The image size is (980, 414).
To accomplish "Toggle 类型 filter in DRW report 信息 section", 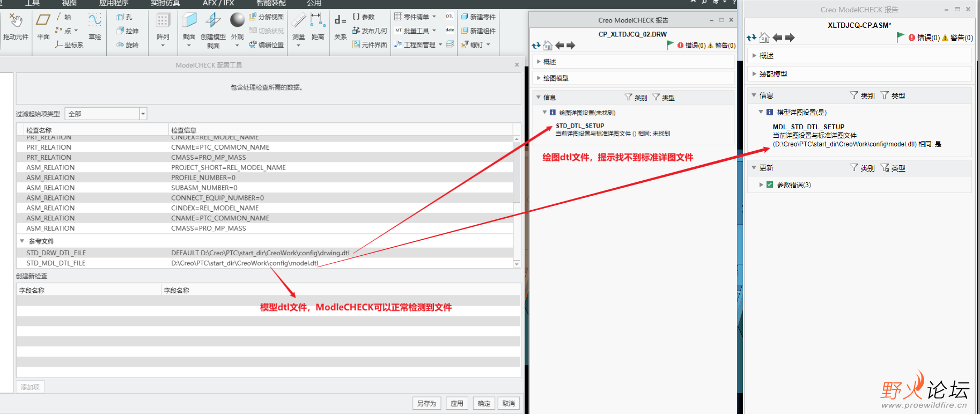I will [663, 98].
